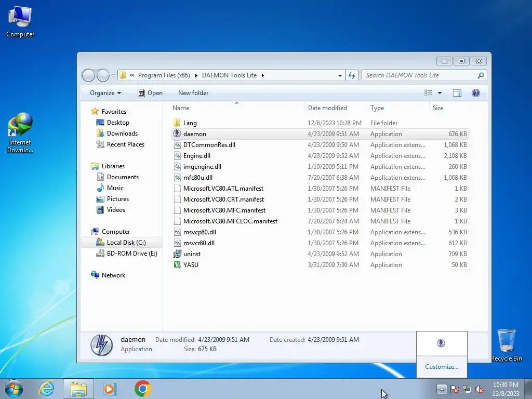
Task: Select Pictures under Libraries
Action: (113, 199)
